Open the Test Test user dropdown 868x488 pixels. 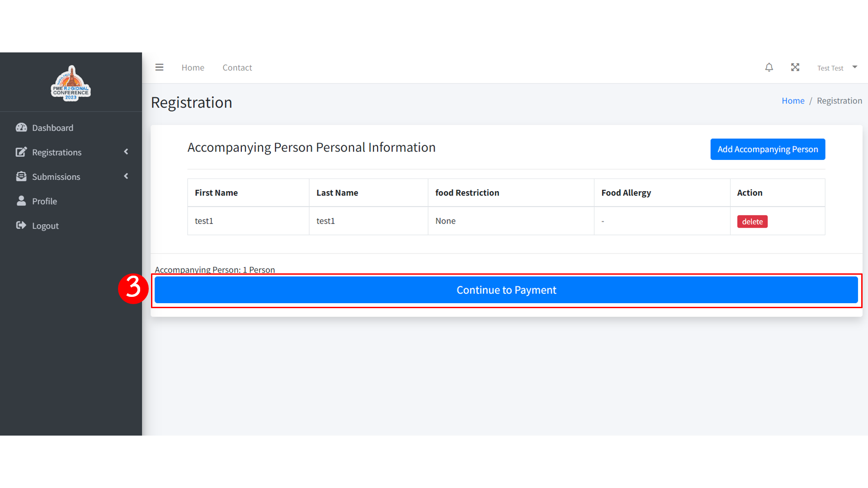click(837, 68)
